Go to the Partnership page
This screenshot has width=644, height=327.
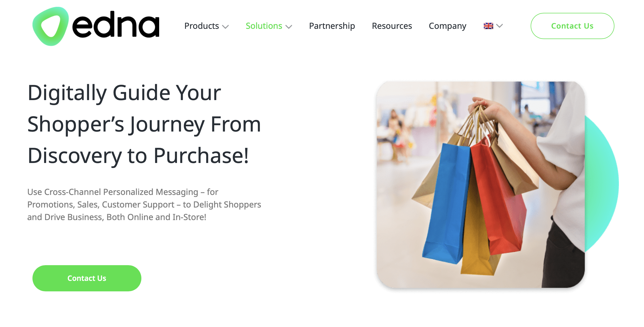click(x=332, y=26)
